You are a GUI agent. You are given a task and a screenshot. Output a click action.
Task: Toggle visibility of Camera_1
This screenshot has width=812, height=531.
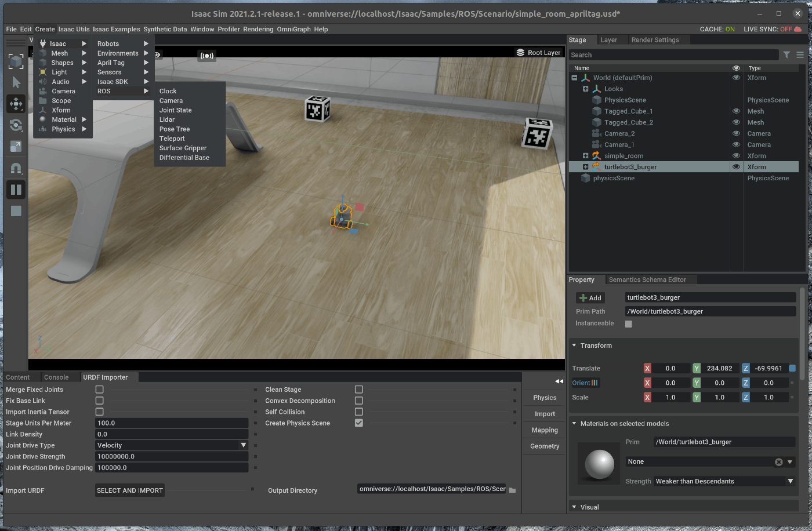click(x=736, y=144)
